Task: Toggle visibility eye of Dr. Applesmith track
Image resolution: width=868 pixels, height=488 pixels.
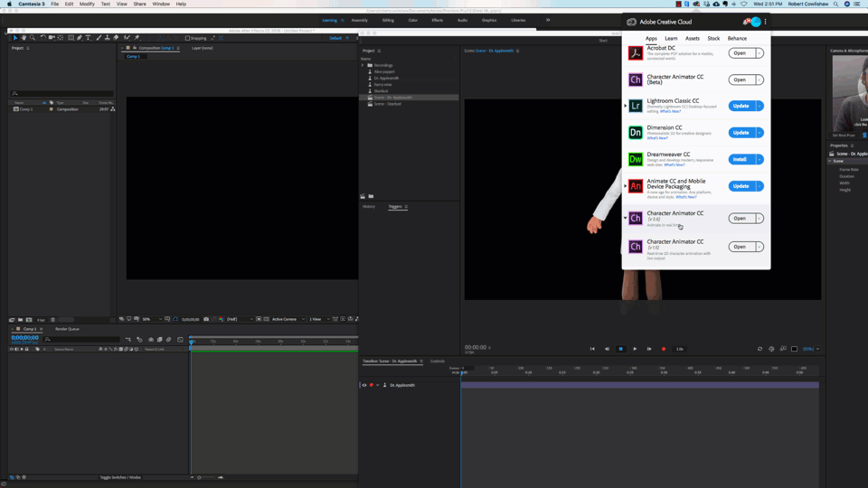Action: [x=364, y=385]
